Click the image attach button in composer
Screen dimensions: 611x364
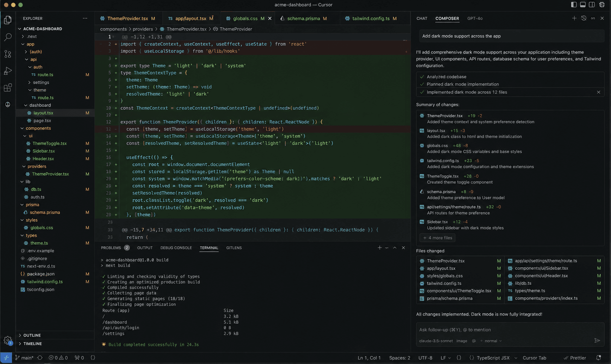pos(462,341)
